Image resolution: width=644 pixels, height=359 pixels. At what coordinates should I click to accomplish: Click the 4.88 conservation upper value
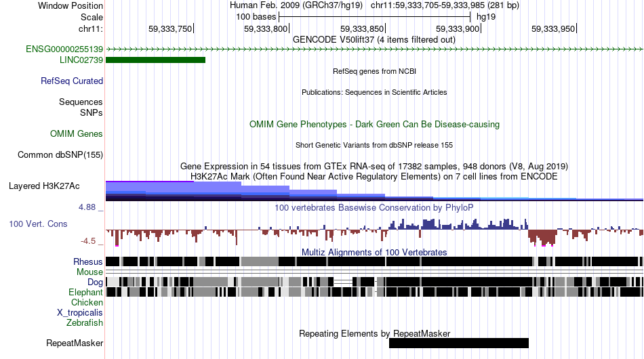[x=87, y=207]
